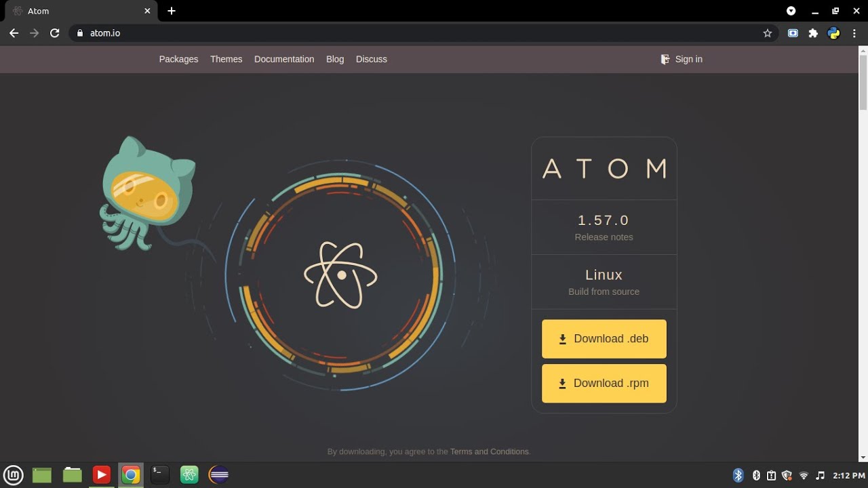
Task: Click the ATOM wordmark in the download card
Action: click(x=604, y=169)
